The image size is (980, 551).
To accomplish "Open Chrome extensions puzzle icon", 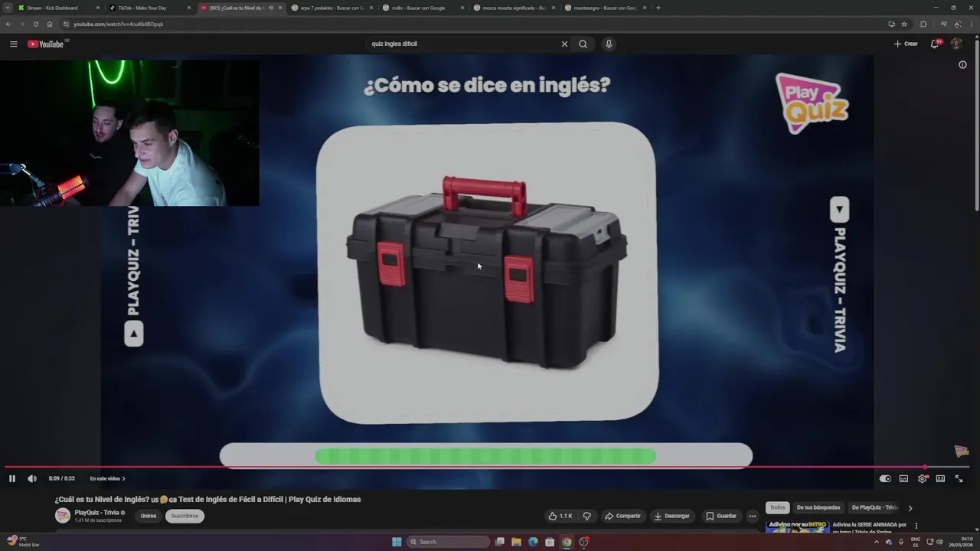I will coord(923,24).
